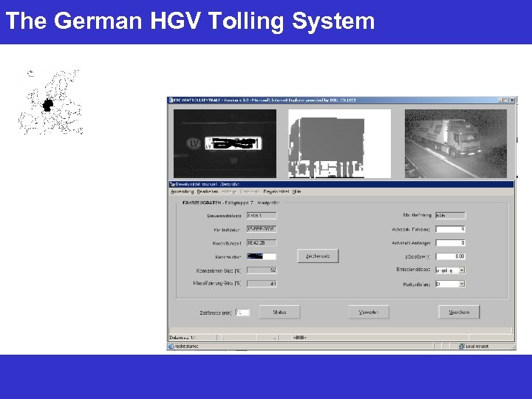Click the Speichern button

coord(459,312)
